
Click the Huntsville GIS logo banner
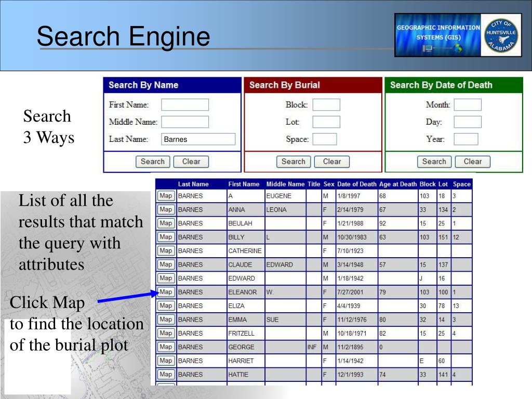pos(458,35)
